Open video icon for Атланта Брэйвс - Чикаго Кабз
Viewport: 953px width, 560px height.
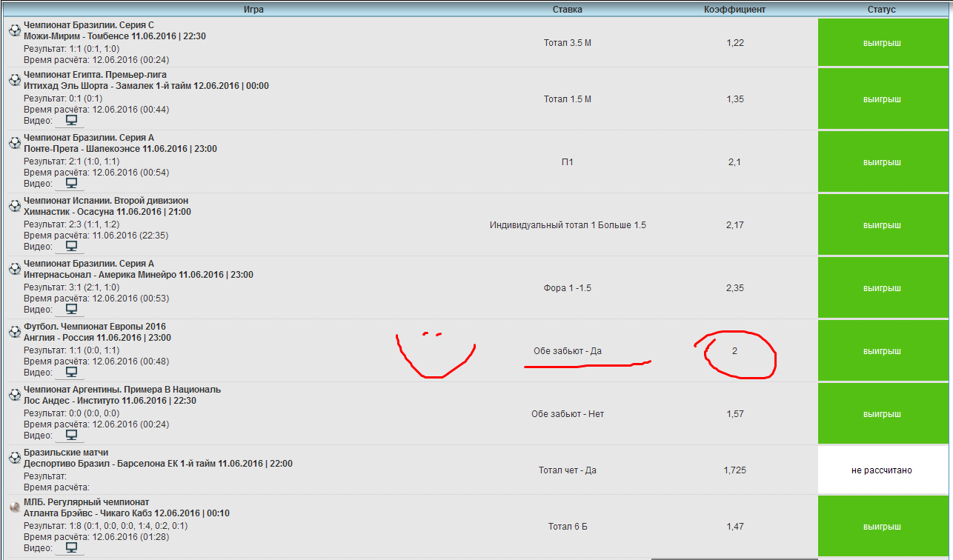tap(71, 548)
